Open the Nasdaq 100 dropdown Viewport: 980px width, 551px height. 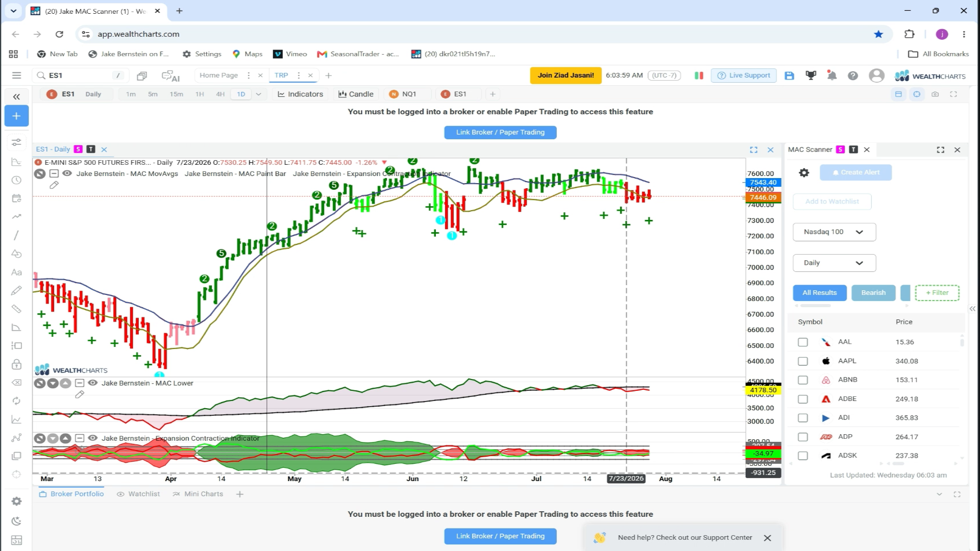click(x=834, y=232)
